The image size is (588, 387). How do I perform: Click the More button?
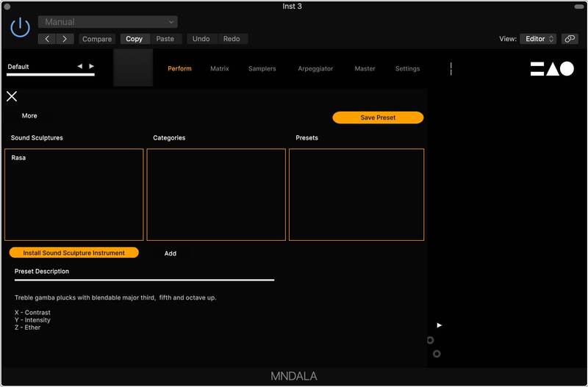coord(29,116)
